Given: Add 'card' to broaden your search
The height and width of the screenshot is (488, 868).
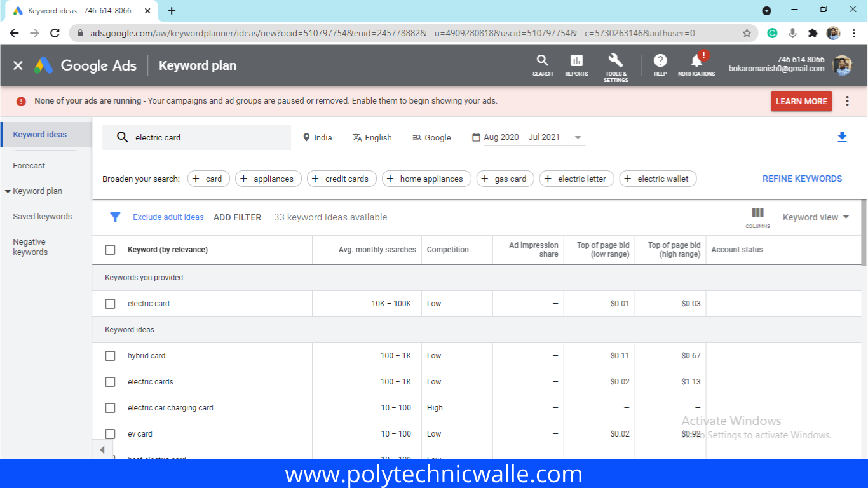Looking at the screenshot, I should pyautogui.click(x=208, y=179).
